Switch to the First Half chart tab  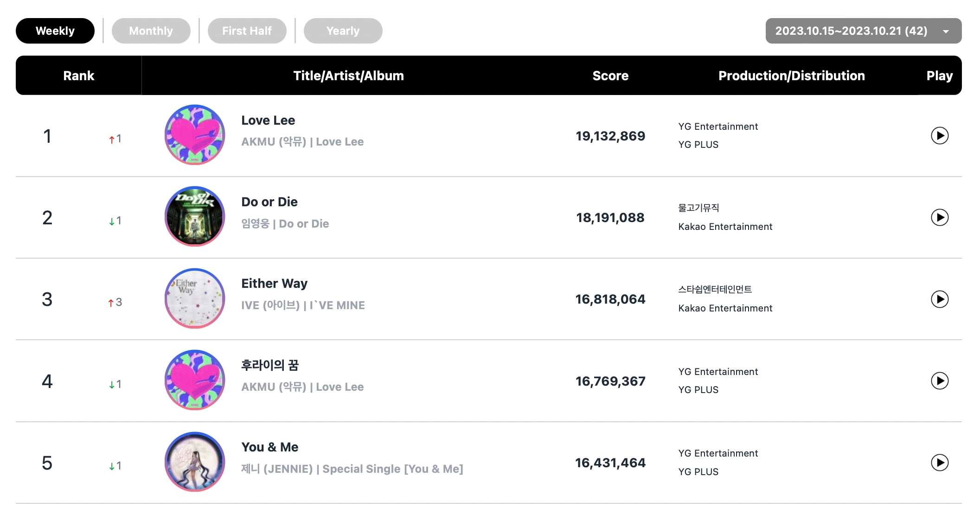(x=247, y=31)
